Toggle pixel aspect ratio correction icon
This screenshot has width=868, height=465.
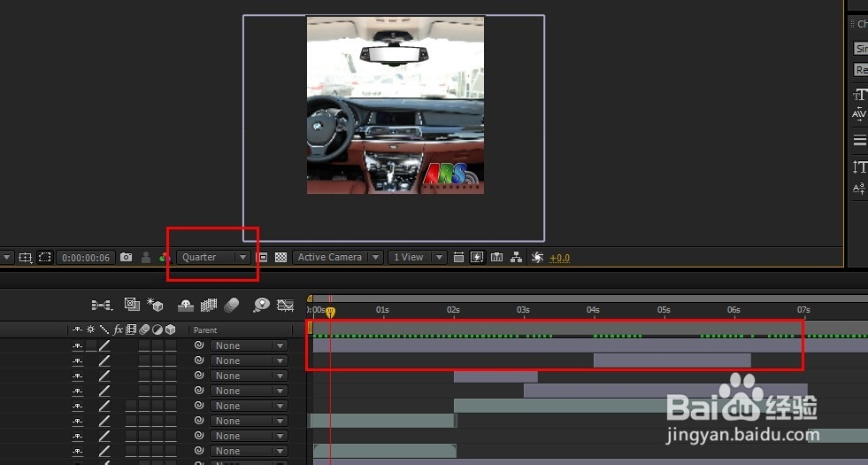pos(458,257)
